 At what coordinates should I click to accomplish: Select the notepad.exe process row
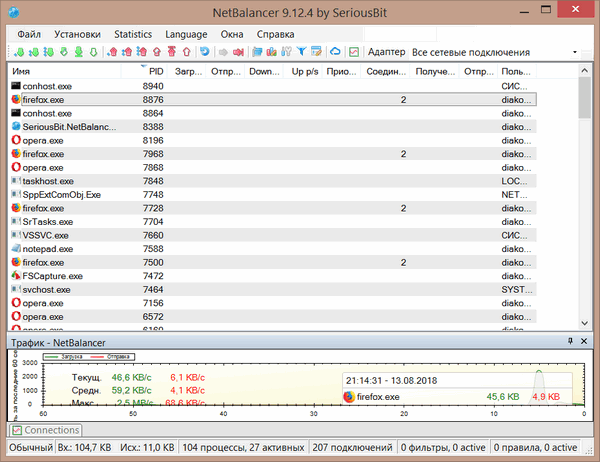pos(272,249)
